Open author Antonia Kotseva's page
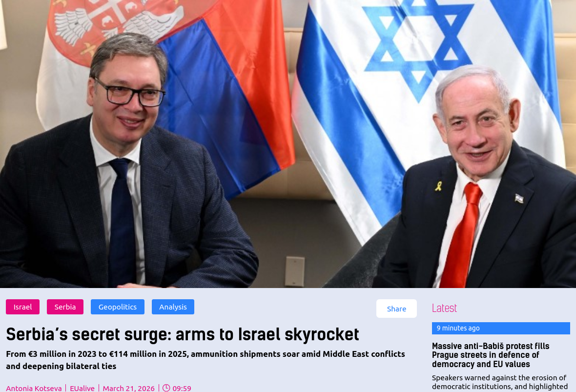The image size is (576, 392). coord(34,388)
